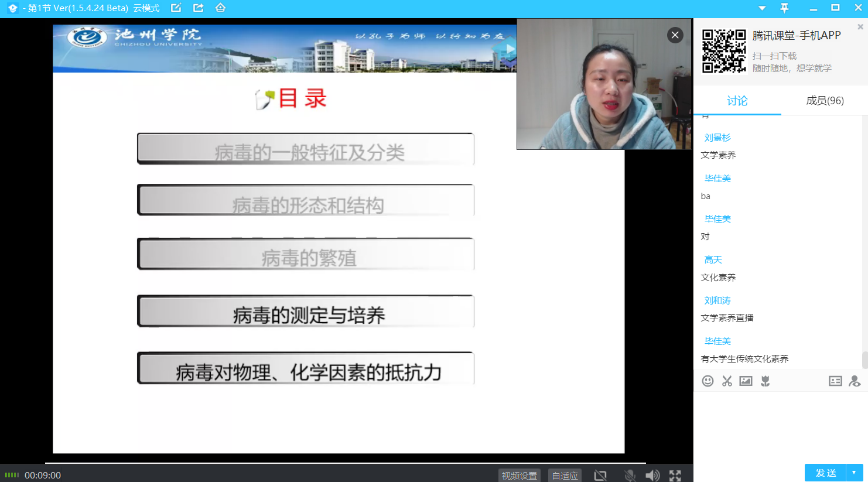Send a flower with the tulip icon
Screen dimensions: 868x482
[x=765, y=381]
